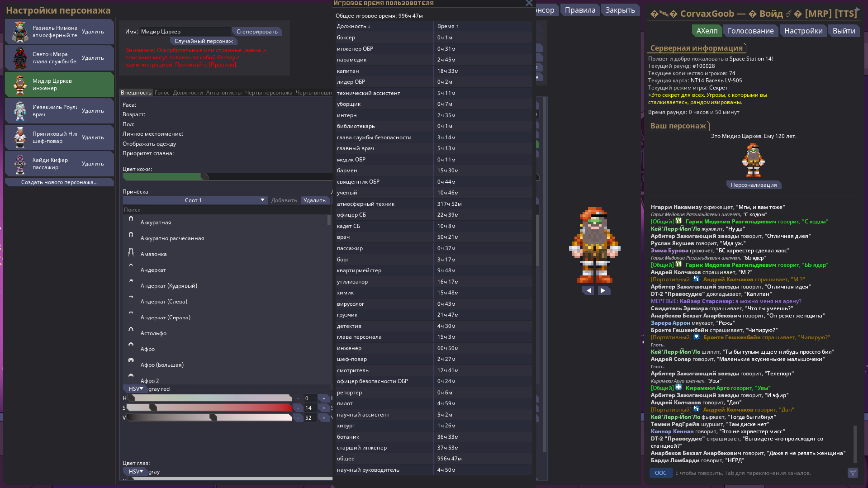Adjust the Цвет кожи slider
Viewport: 868px width, 488px height.
click(205, 177)
